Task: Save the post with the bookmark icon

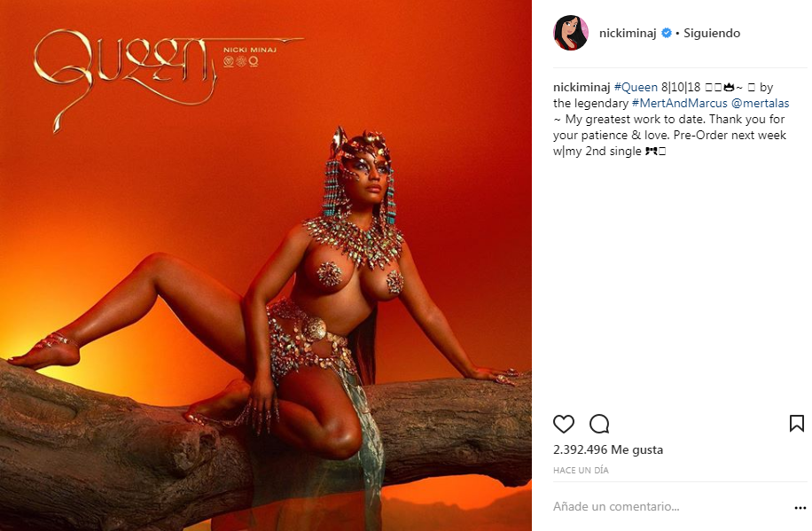Action: [796, 423]
